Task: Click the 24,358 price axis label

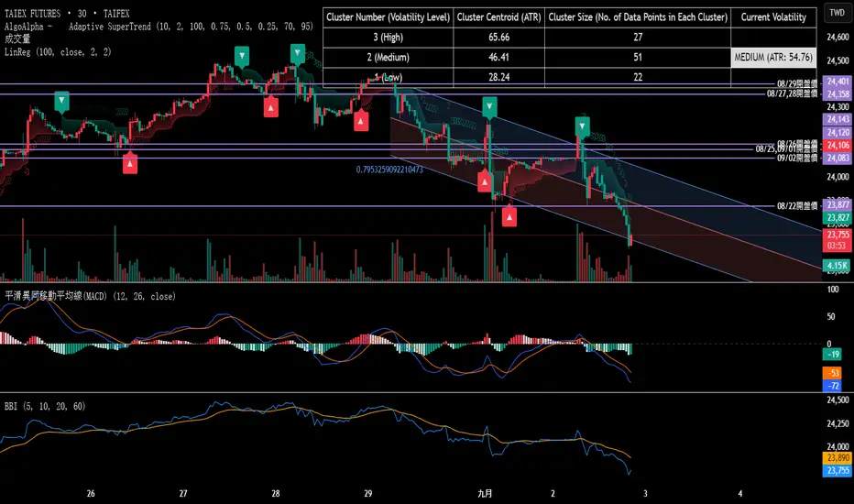Action: 838,94
